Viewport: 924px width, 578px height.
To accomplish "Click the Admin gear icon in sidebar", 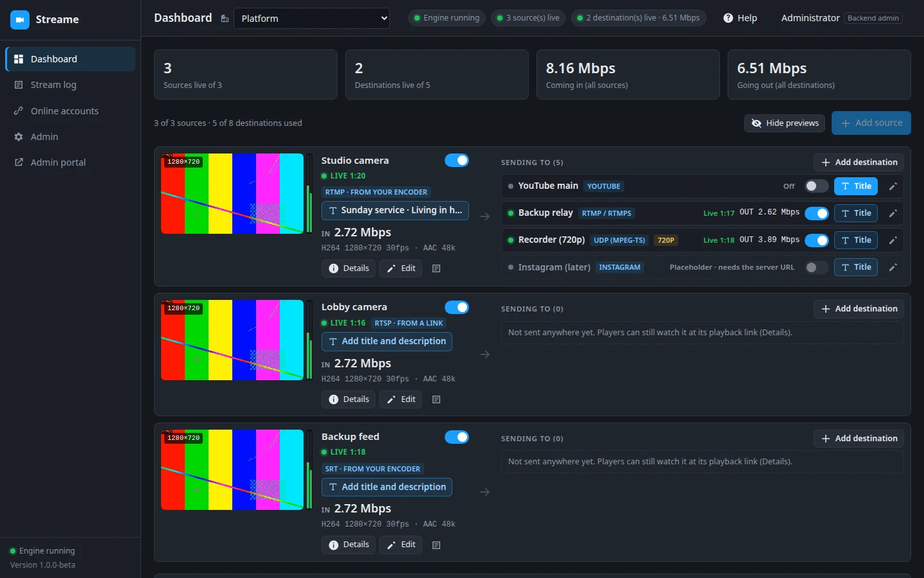I will click(19, 137).
